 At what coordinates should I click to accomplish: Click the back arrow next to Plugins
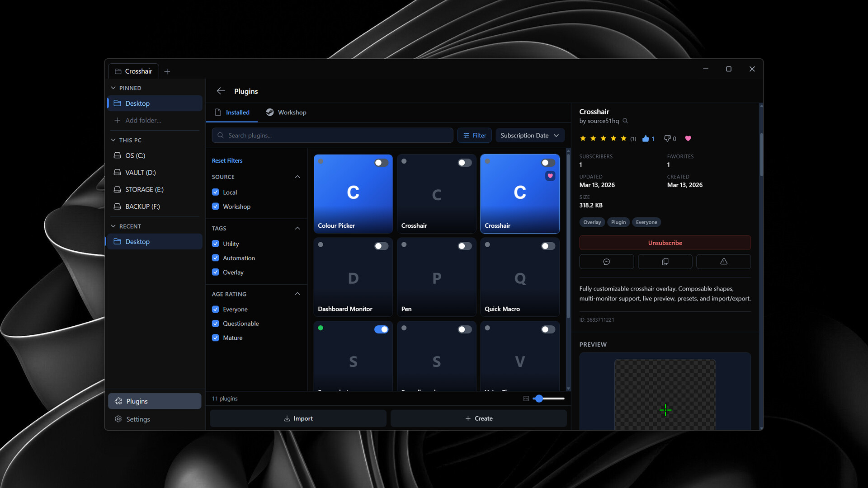pyautogui.click(x=221, y=91)
